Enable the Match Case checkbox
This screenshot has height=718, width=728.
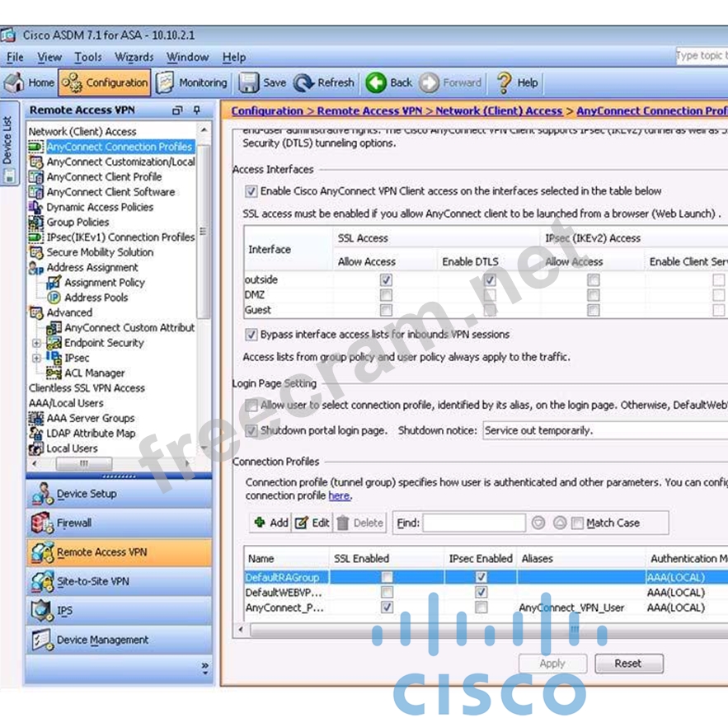[x=577, y=523]
